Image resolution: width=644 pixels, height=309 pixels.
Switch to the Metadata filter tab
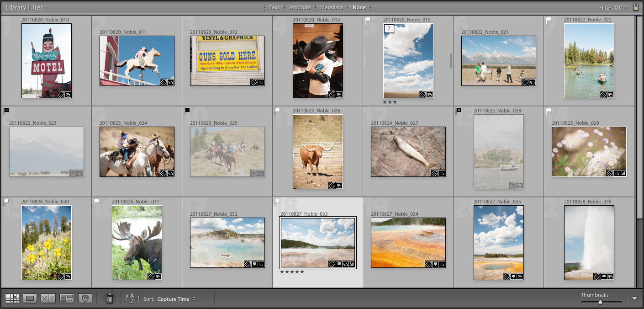point(331,7)
